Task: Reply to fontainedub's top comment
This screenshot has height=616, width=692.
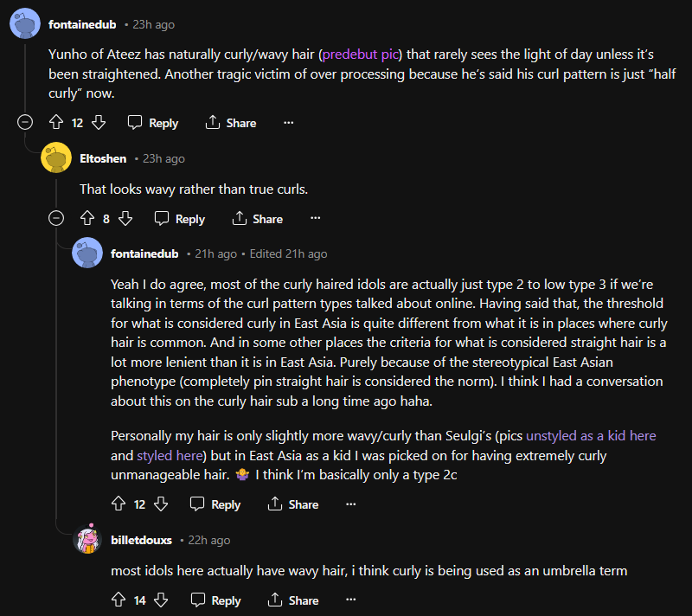Action: (153, 123)
